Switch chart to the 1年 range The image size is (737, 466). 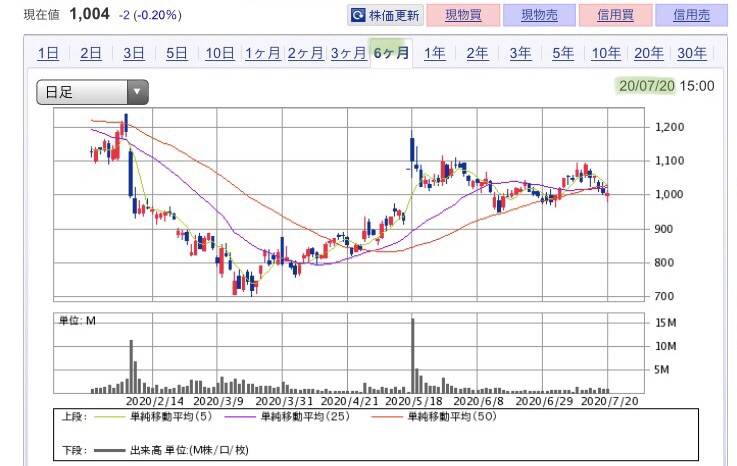434,53
